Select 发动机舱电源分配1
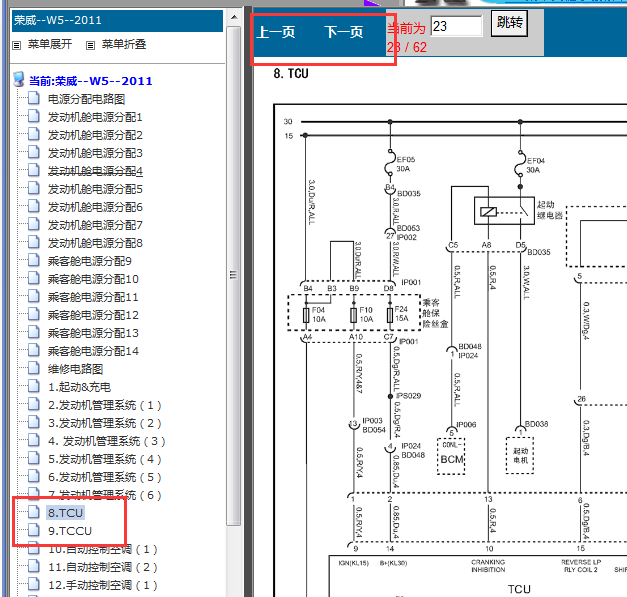 95,117
